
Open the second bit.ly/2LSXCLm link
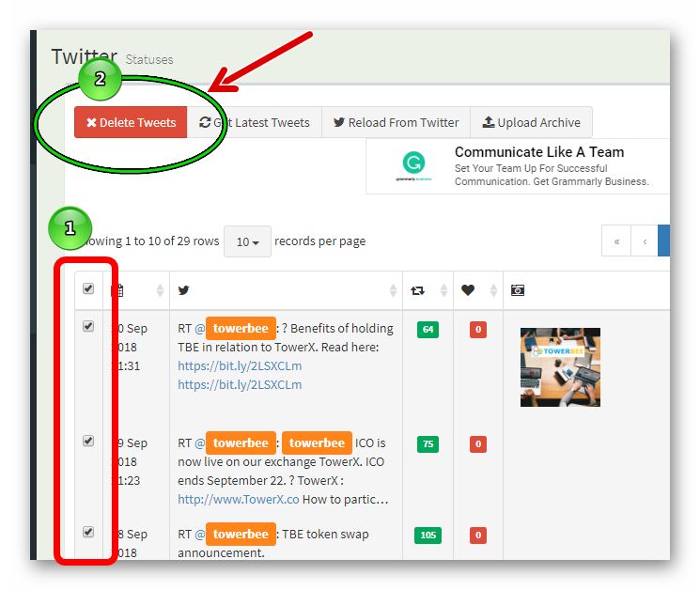pyautogui.click(x=240, y=384)
